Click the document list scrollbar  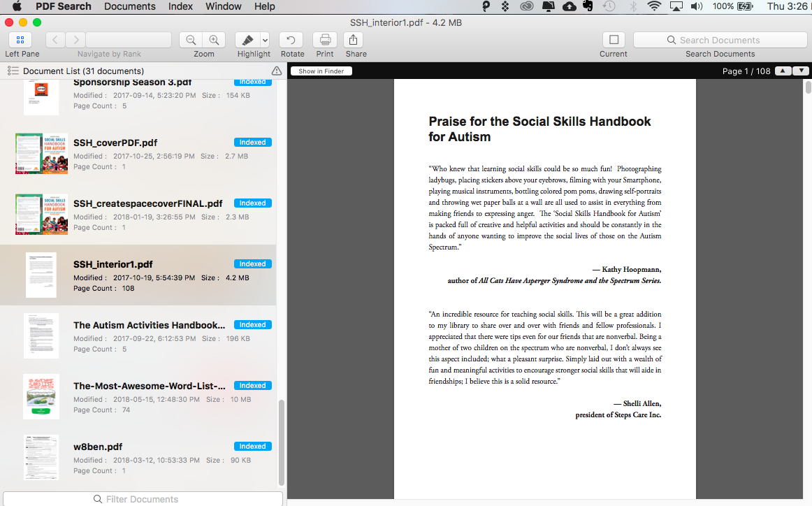tap(281, 443)
